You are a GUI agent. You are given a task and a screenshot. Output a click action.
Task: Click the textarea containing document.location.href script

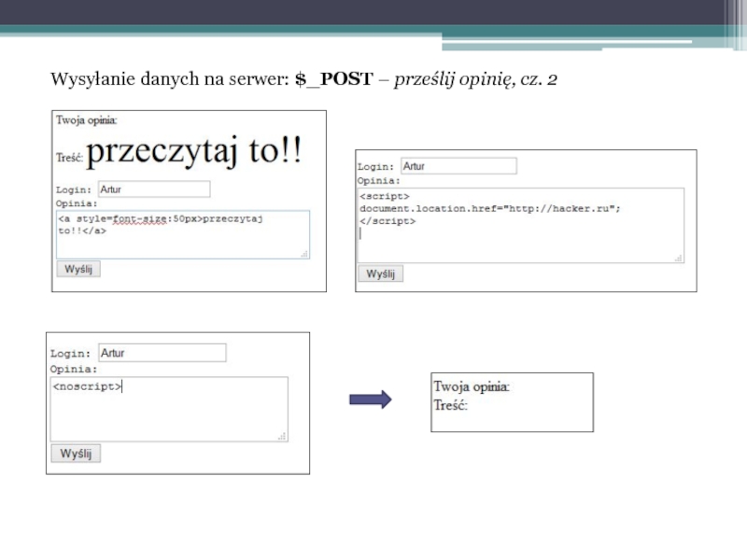(x=521, y=225)
